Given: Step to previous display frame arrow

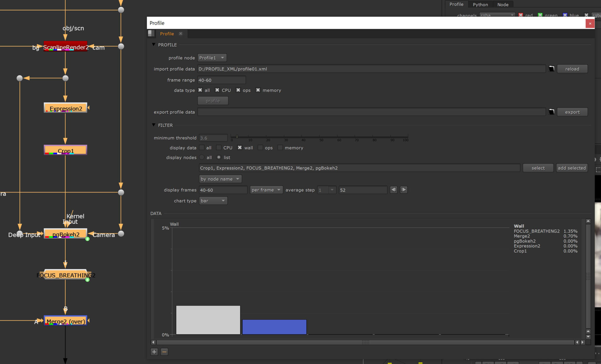Looking at the screenshot, I should point(394,190).
